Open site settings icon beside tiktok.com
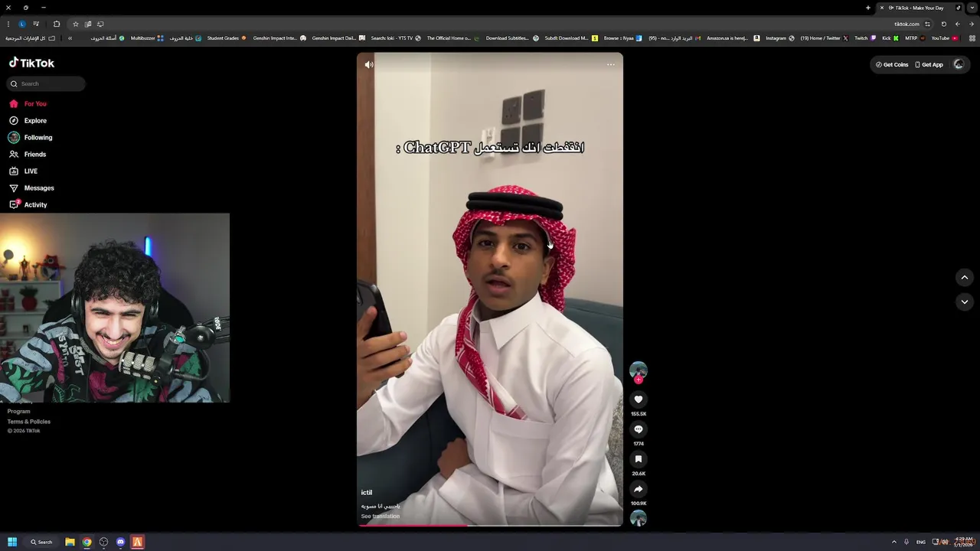 927,24
